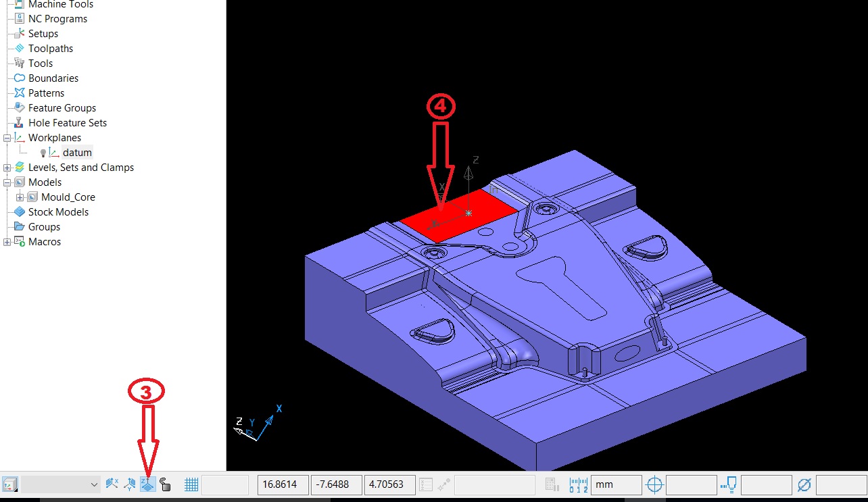Select the Z-axis workplane orientation icon

[x=147, y=484]
